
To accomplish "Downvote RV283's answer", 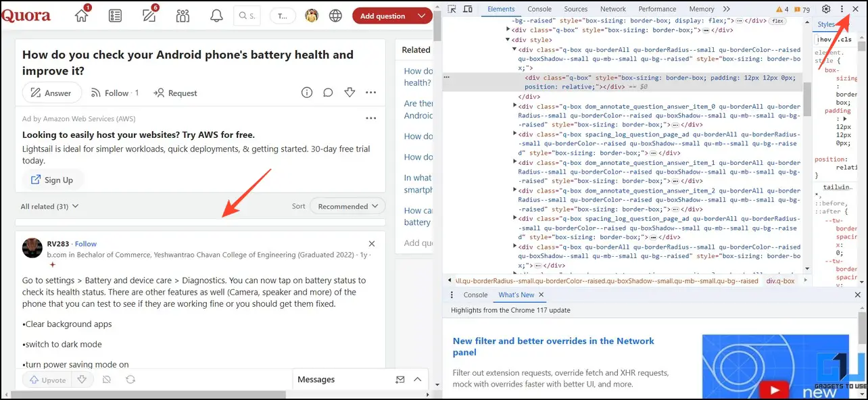I will [82, 380].
